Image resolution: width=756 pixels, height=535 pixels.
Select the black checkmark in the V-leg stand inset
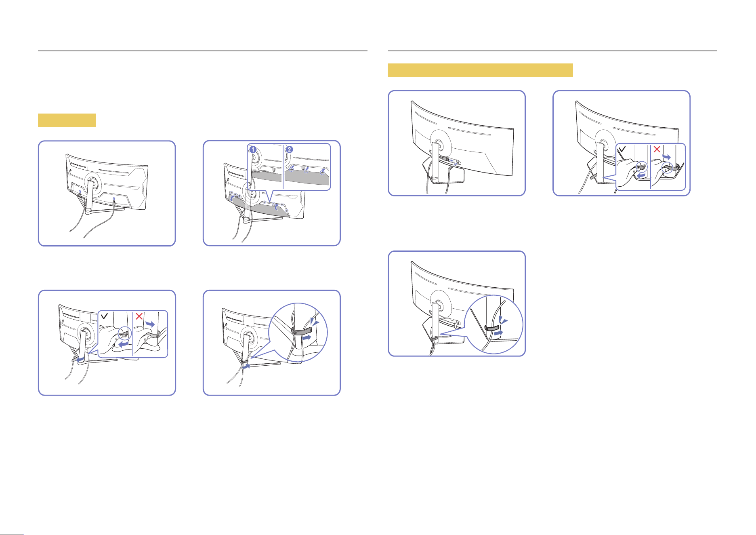click(105, 316)
